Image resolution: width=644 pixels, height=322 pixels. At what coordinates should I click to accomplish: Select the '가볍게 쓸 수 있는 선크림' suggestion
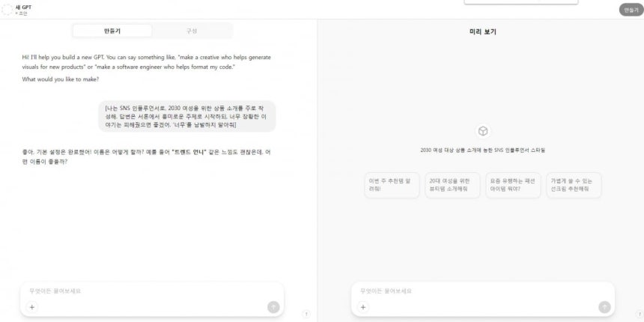coord(574,185)
